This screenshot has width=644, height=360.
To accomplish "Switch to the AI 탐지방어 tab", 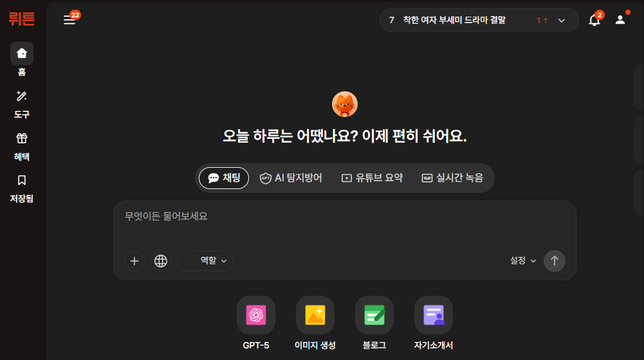I will [291, 178].
